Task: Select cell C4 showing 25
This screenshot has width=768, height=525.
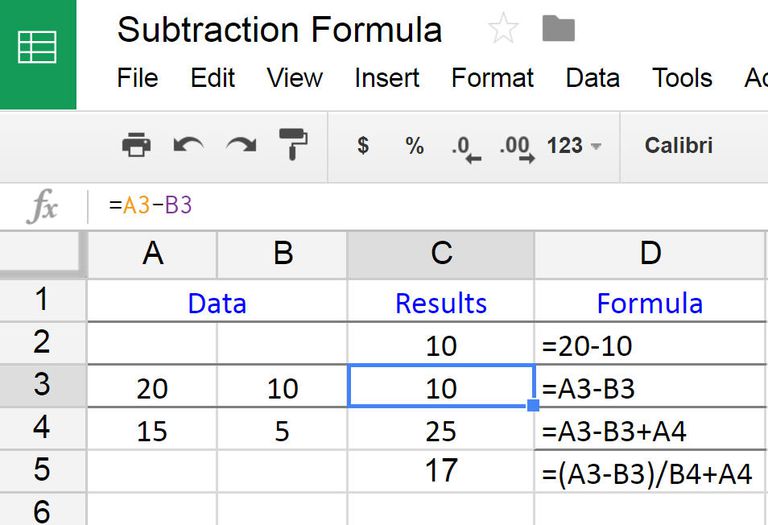Action: [441, 428]
